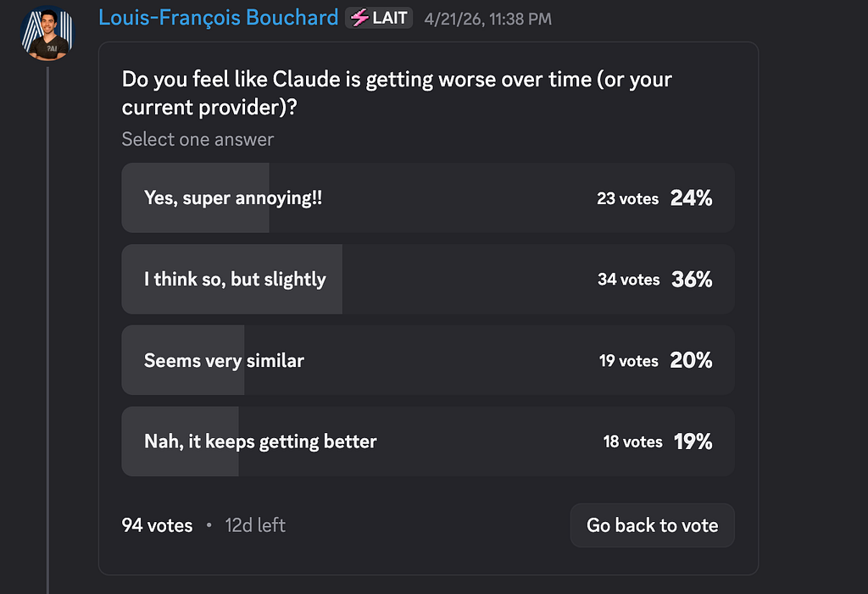Click the 4/21/26, 11:38 PM timestamp
This screenshot has width=868, height=594.
tap(487, 19)
